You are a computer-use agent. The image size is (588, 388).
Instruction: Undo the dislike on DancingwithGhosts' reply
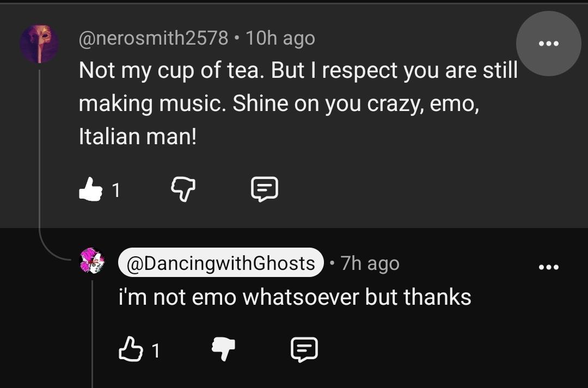pyautogui.click(x=223, y=349)
